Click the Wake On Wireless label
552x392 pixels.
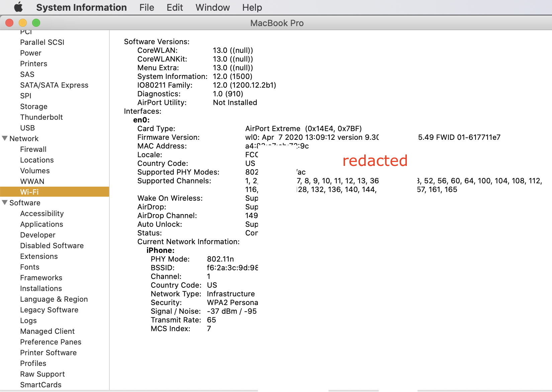coord(170,198)
